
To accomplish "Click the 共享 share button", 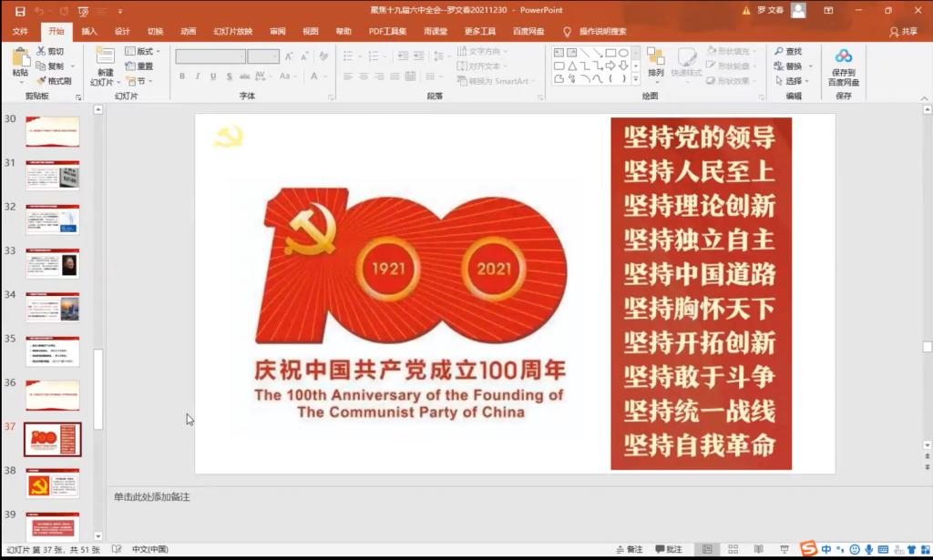I will pyautogui.click(x=903, y=32).
